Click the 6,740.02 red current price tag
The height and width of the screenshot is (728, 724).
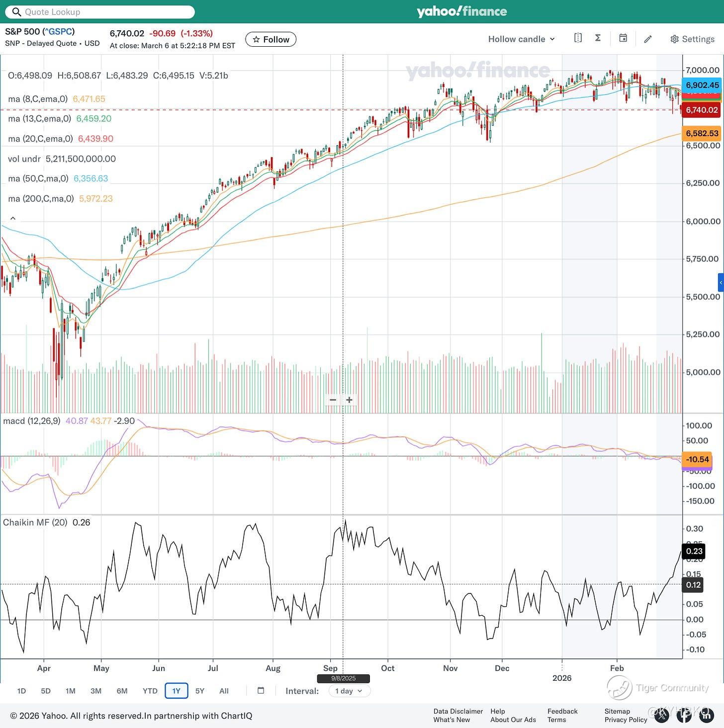tap(702, 110)
